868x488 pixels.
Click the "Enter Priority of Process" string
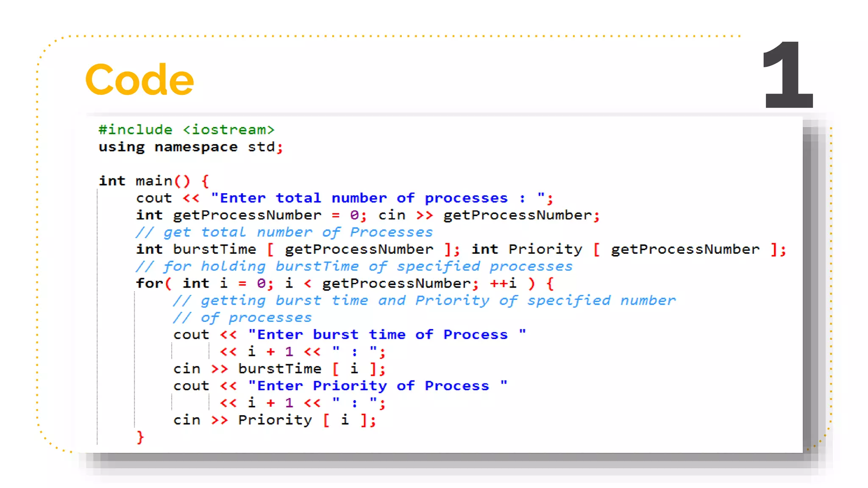pos(377,386)
